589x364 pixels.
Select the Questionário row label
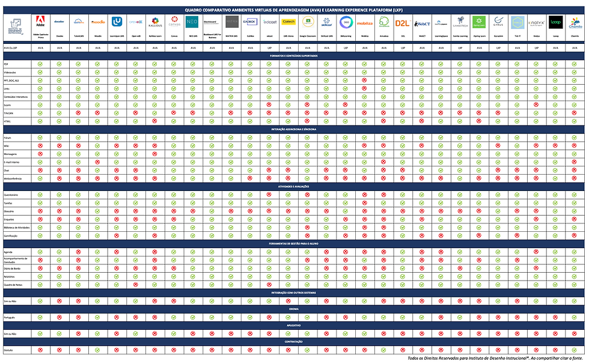(11, 195)
